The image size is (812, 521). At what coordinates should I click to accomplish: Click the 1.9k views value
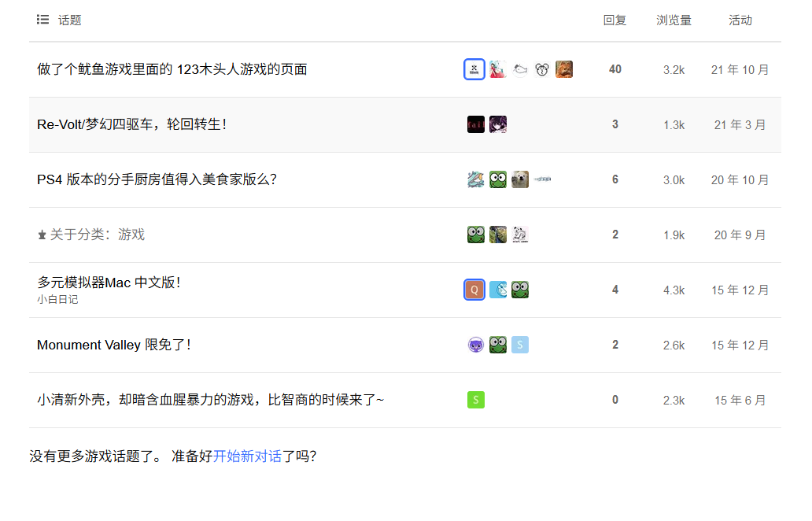pos(674,235)
